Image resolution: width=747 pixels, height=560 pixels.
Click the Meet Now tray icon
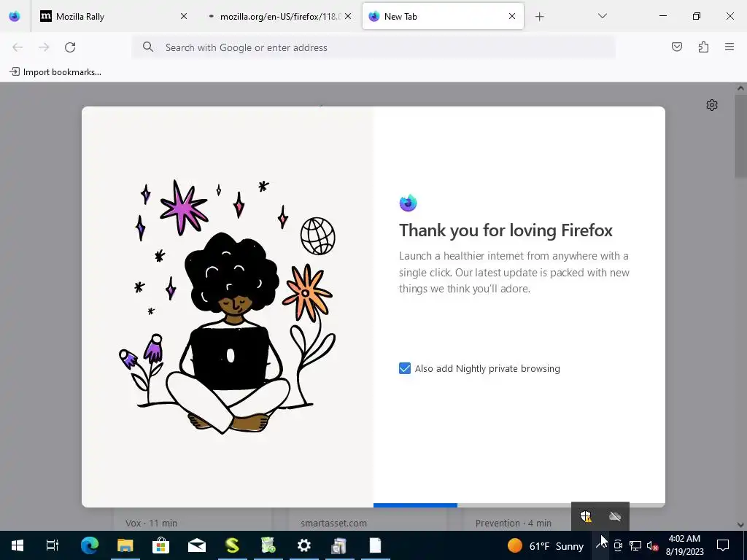618,545
